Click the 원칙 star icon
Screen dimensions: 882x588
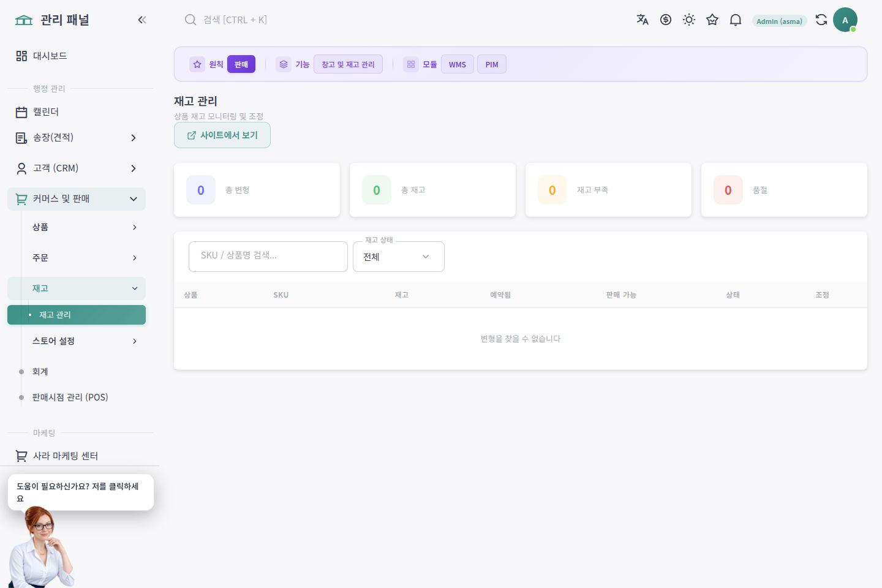(x=197, y=64)
